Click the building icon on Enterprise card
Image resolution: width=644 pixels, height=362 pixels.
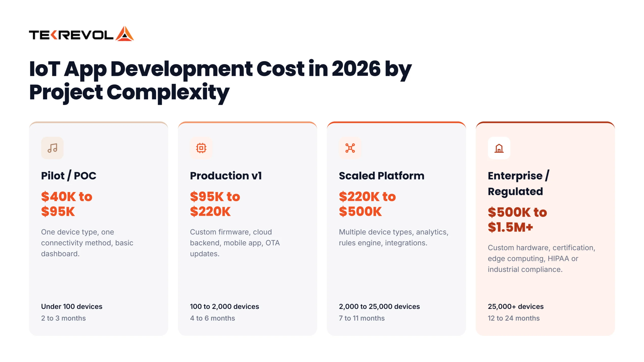(499, 148)
